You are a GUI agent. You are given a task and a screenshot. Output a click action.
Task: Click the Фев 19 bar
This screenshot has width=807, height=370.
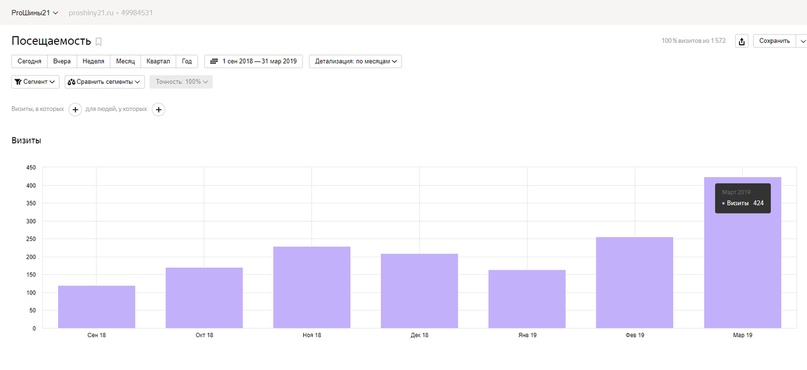point(635,283)
